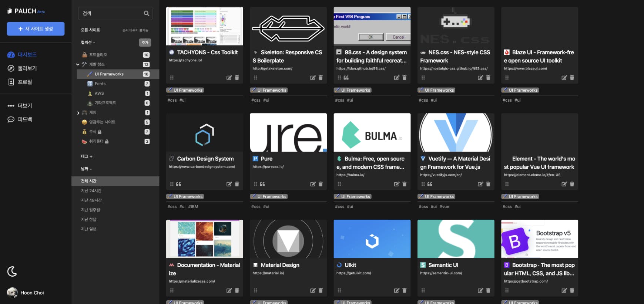The width and height of the screenshot is (644, 304).
Task: Filter by 지난 일주일
Action: pyautogui.click(x=90, y=210)
